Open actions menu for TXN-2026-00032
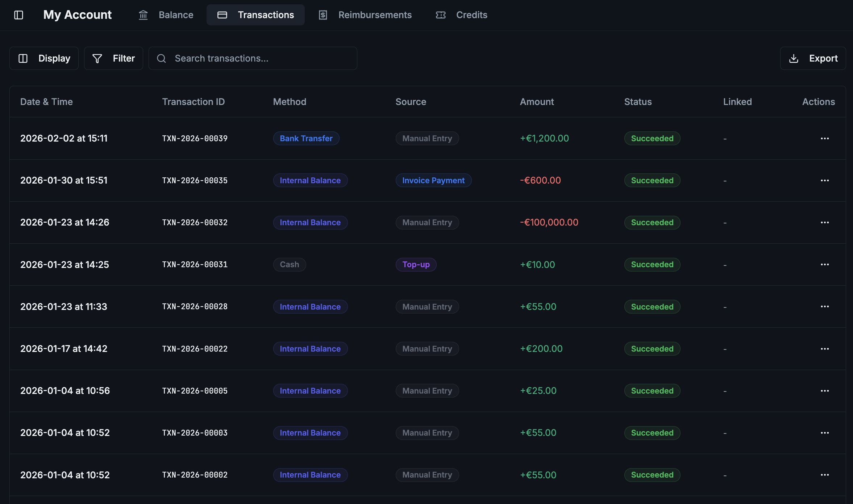This screenshot has width=853, height=504. point(825,222)
